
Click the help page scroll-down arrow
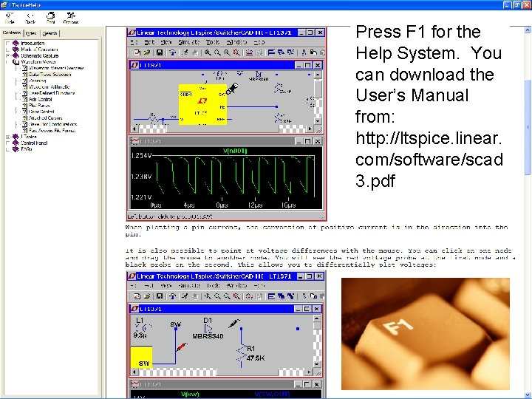[x=528, y=395]
